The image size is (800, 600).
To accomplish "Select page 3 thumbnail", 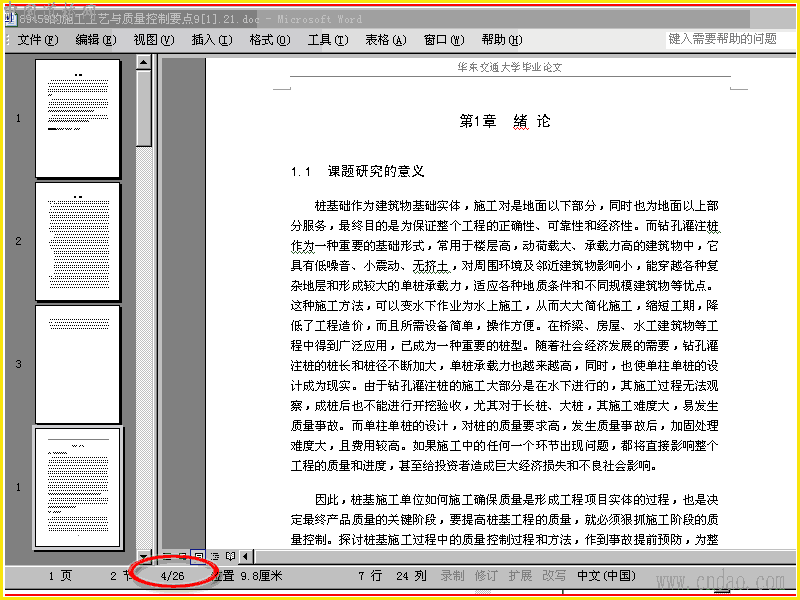I will click(x=78, y=364).
